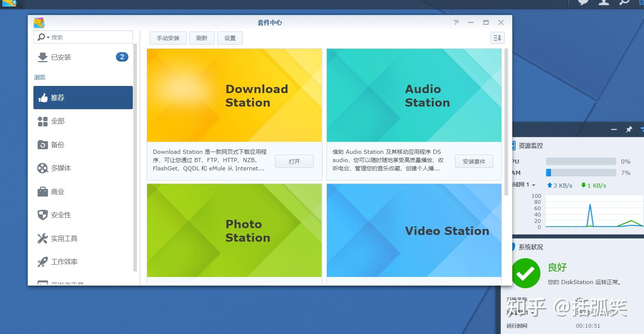Image resolution: width=644 pixels, height=334 pixels.
Task: Click the Download Station banner thumbnail
Action: (234, 95)
